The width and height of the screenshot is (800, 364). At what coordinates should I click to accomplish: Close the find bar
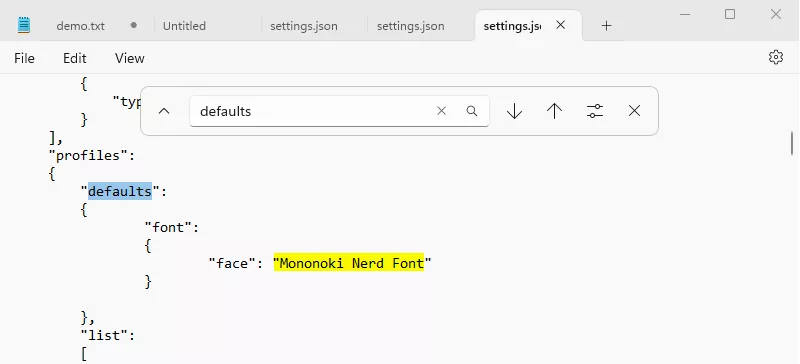pos(634,111)
